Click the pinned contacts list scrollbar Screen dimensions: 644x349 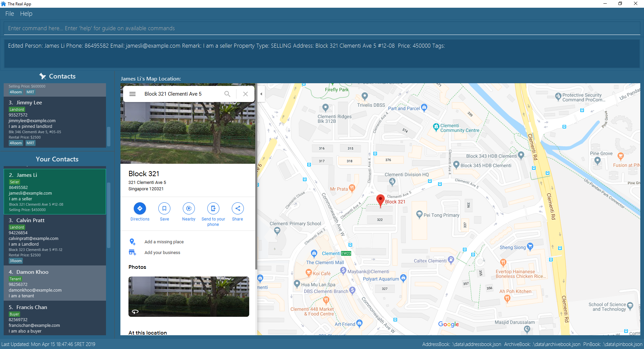(x=108, y=136)
